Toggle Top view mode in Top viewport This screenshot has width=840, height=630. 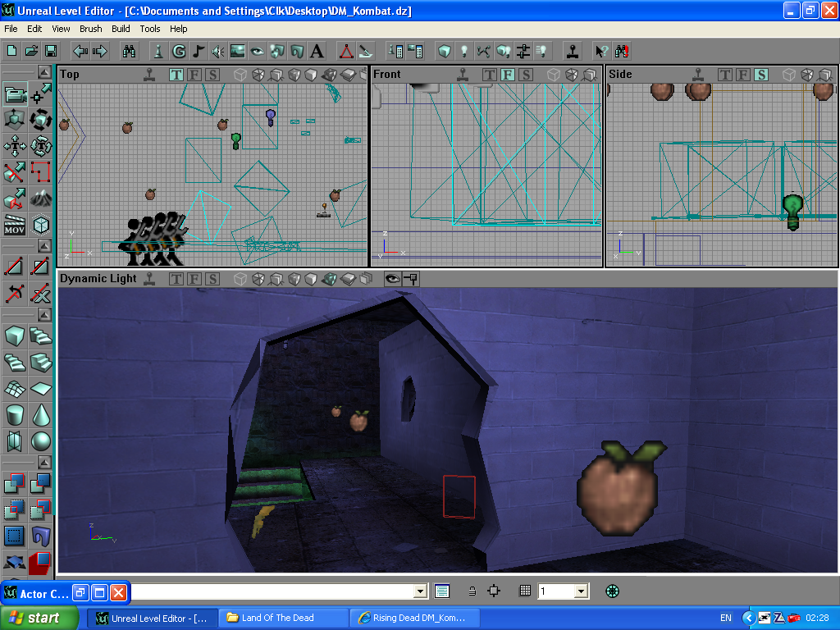click(x=176, y=75)
